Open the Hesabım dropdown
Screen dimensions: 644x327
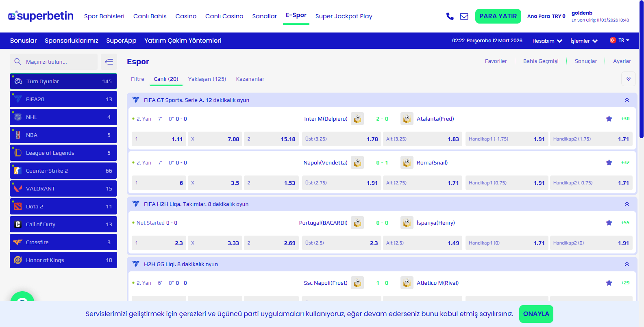click(x=547, y=41)
